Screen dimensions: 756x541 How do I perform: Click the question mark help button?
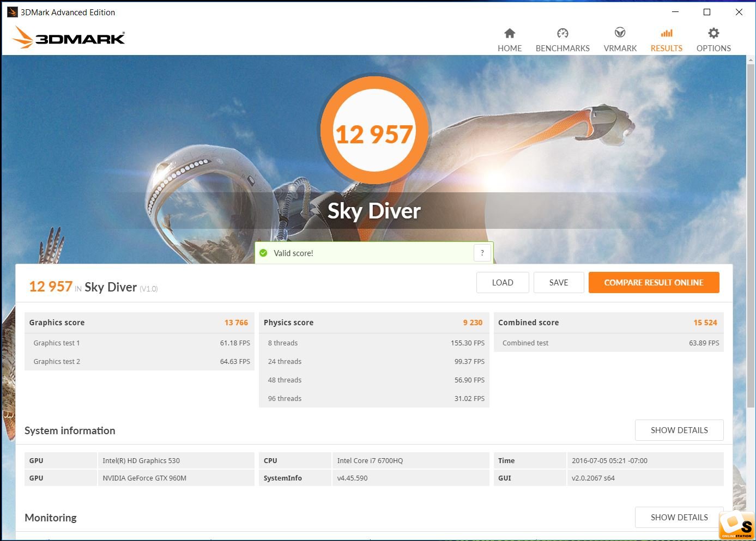coord(482,253)
